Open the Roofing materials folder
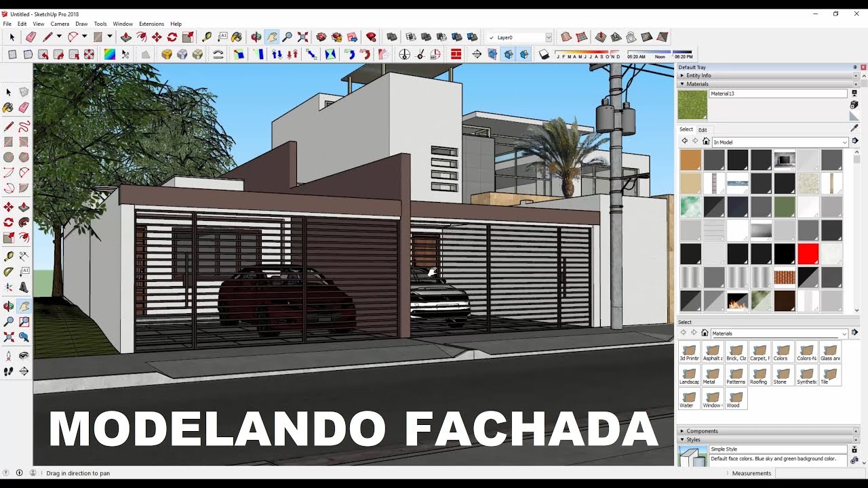 (x=758, y=376)
